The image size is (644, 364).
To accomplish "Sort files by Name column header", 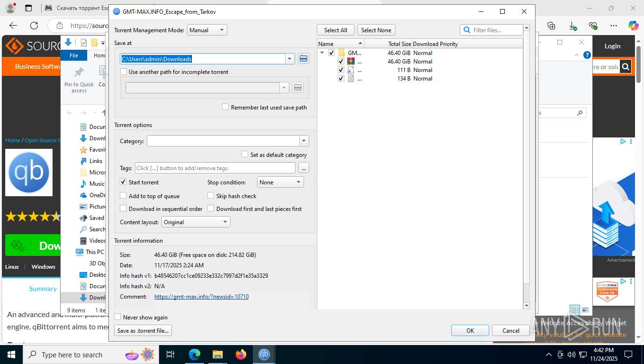I will [340, 44].
